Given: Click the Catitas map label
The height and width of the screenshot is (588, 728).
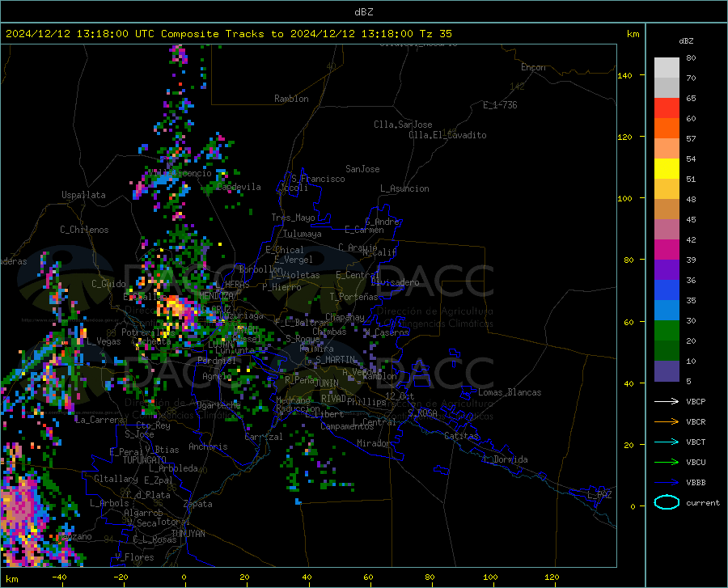Looking at the screenshot, I should click(x=461, y=436).
